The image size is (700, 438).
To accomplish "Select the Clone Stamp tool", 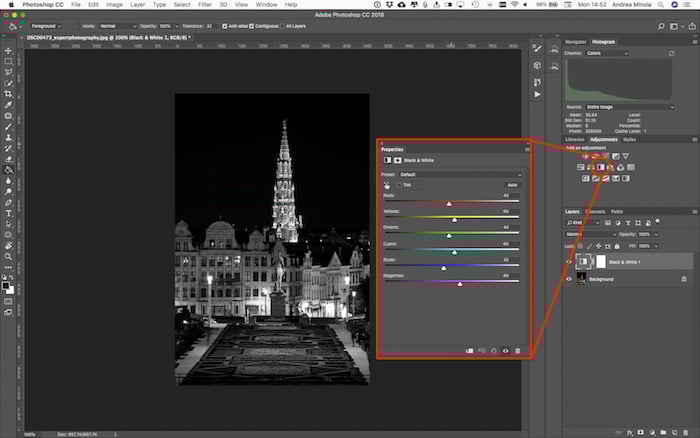I will pyautogui.click(x=8, y=138).
